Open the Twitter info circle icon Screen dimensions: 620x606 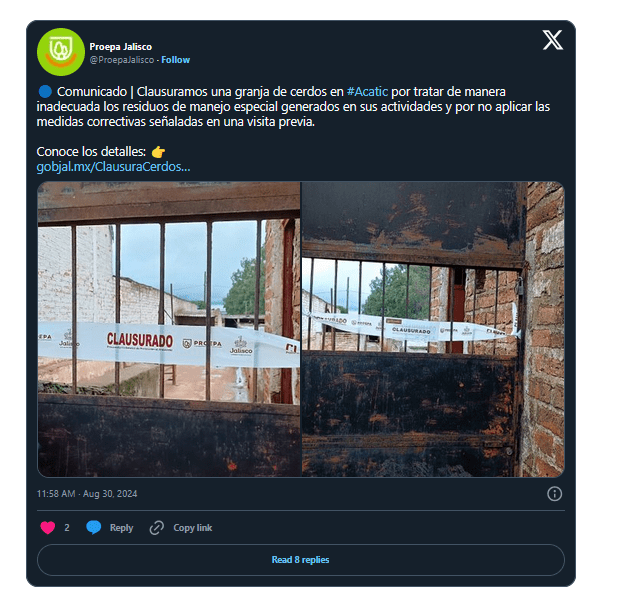coord(554,494)
